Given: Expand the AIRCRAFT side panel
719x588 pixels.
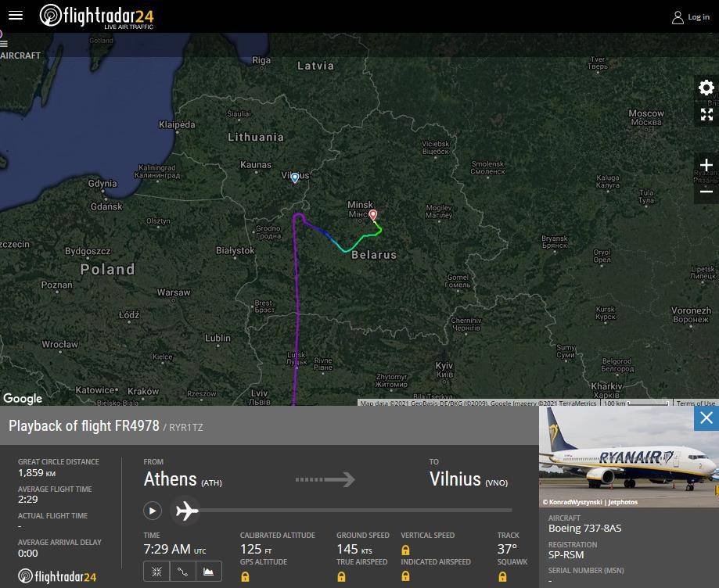Looking at the screenshot, I should pyautogui.click(x=20, y=56).
